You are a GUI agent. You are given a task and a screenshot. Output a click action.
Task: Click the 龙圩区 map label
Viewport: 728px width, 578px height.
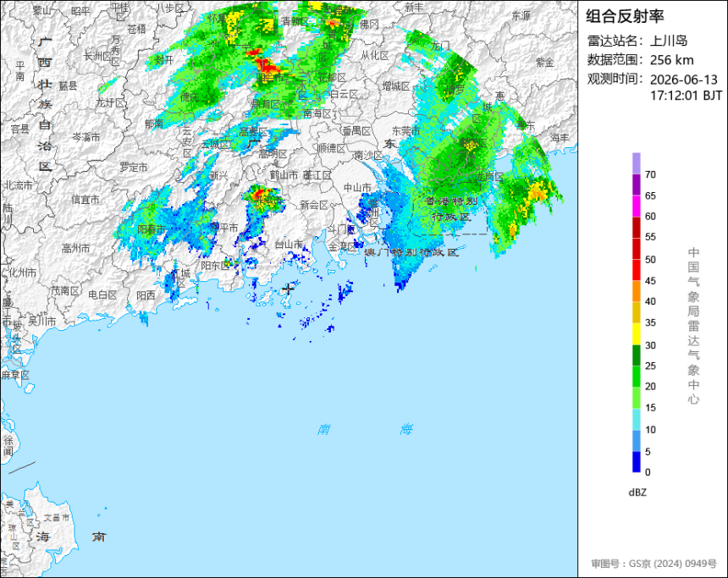coord(110,102)
